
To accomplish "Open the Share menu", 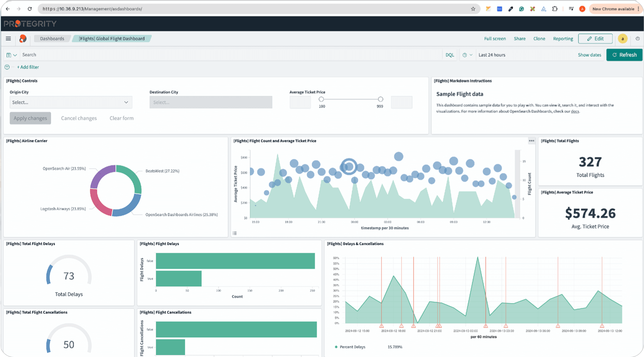I will click(x=519, y=39).
